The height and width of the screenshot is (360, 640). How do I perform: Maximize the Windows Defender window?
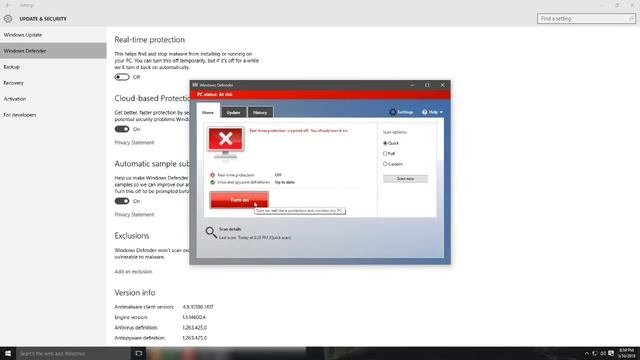(x=427, y=85)
